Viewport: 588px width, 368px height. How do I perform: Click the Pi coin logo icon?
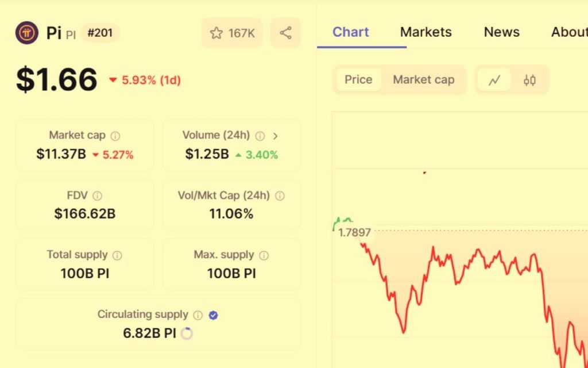(x=26, y=33)
